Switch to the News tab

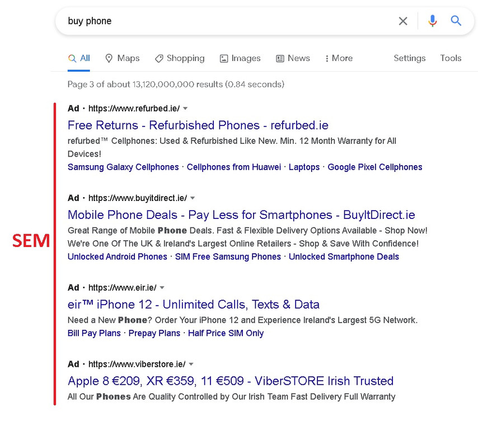pos(293,58)
